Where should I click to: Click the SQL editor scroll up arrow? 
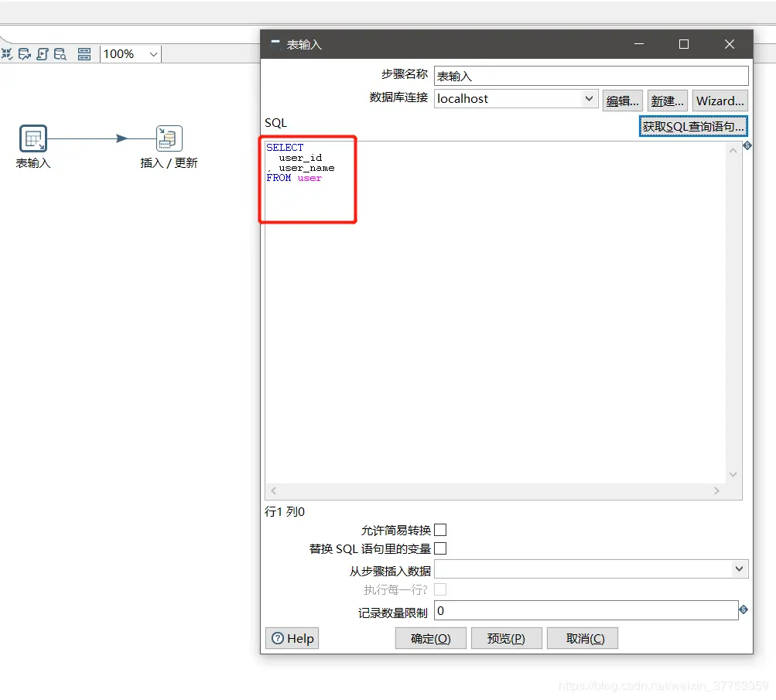tap(733, 150)
